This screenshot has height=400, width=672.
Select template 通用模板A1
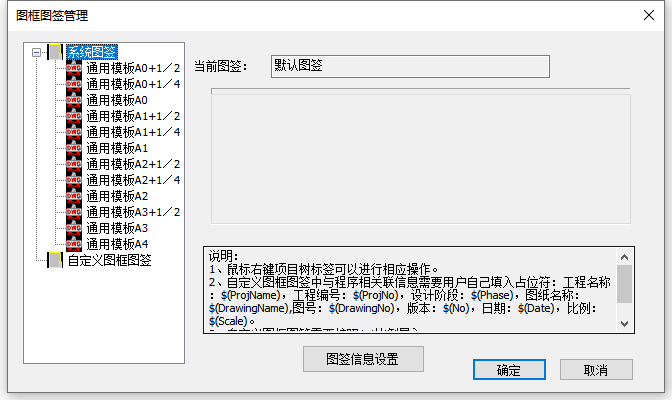(117, 148)
